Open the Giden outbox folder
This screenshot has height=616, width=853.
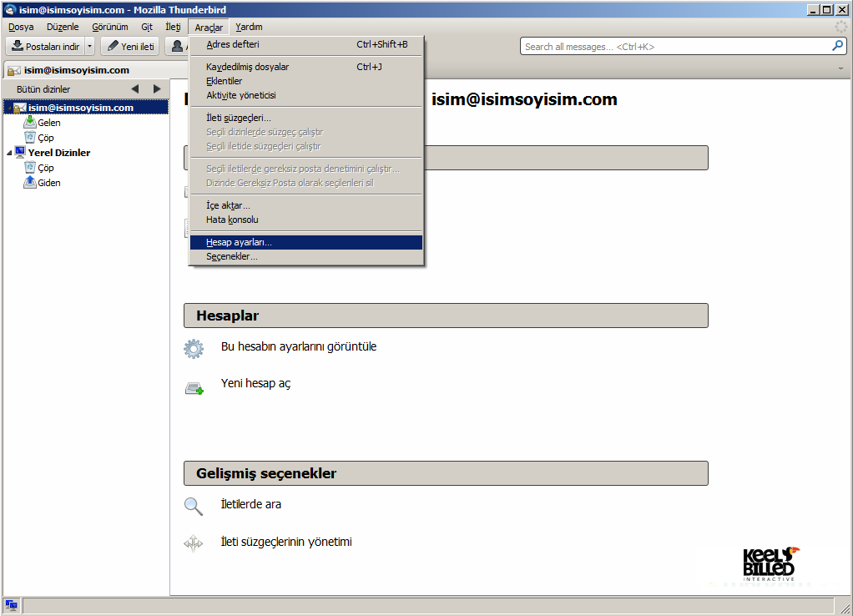pos(49,183)
